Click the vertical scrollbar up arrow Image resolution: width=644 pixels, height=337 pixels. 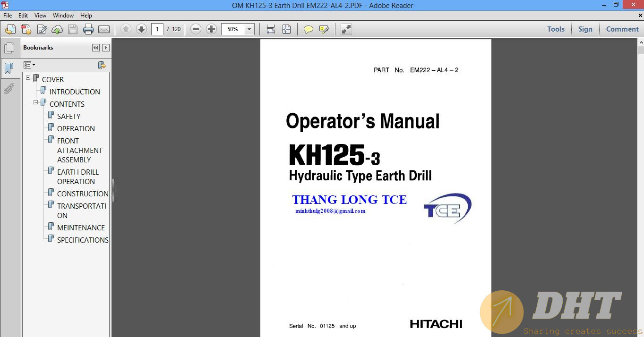pyautogui.click(x=641, y=42)
